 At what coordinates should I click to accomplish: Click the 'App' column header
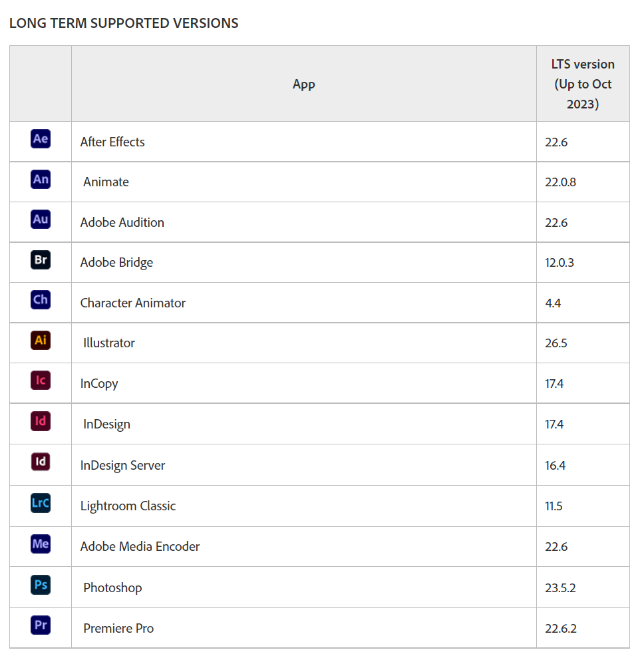click(304, 84)
